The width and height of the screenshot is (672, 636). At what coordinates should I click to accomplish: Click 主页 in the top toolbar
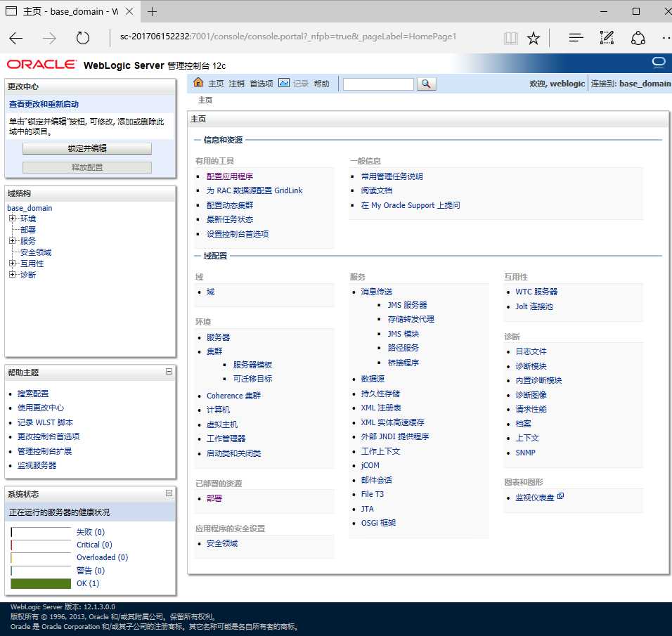pyautogui.click(x=216, y=84)
